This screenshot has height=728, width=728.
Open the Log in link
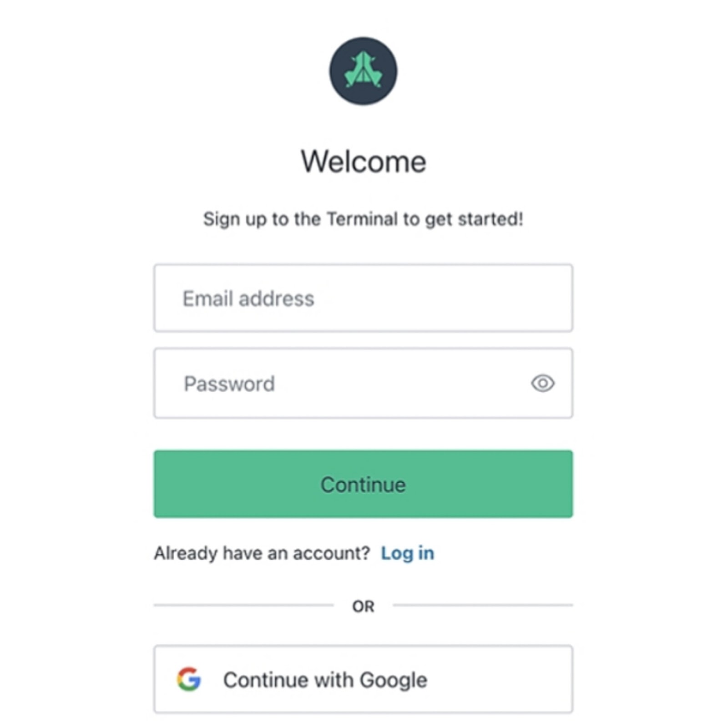[407, 553]
